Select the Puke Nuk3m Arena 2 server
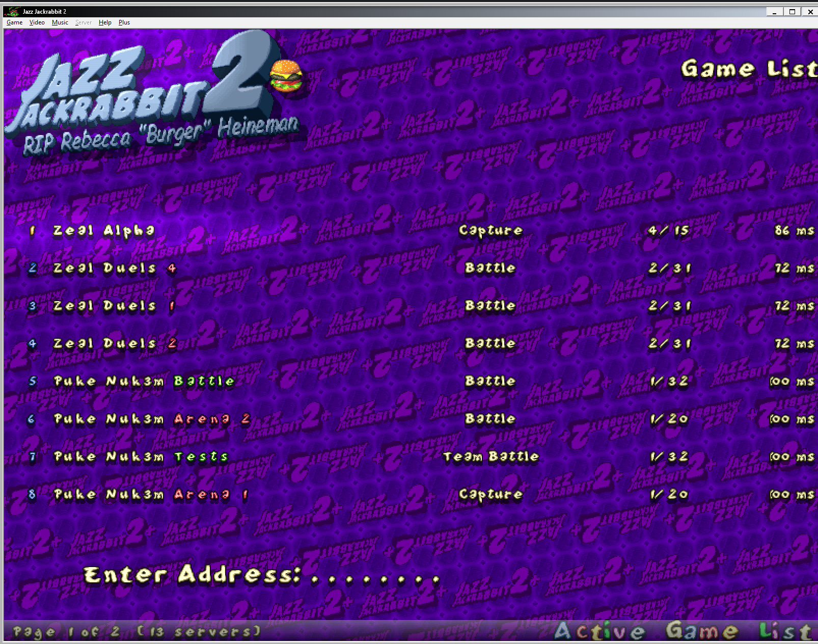Image resolution: width=818 pixels, height=644 pixels. 152,419
